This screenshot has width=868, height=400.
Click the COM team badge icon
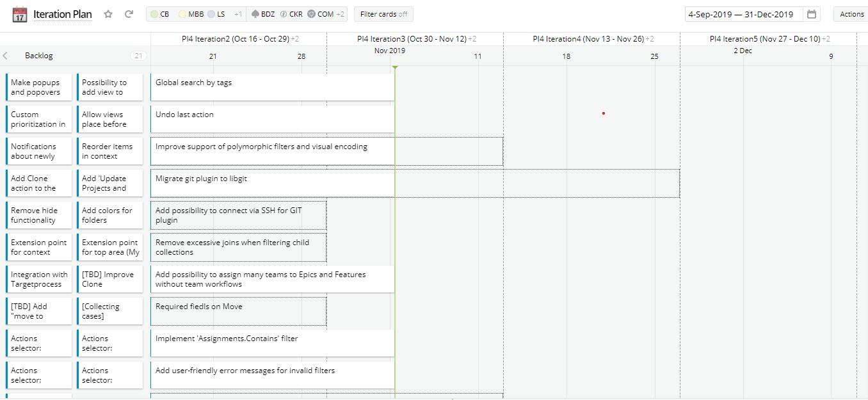pyautogui.click(x=312, y=13)
